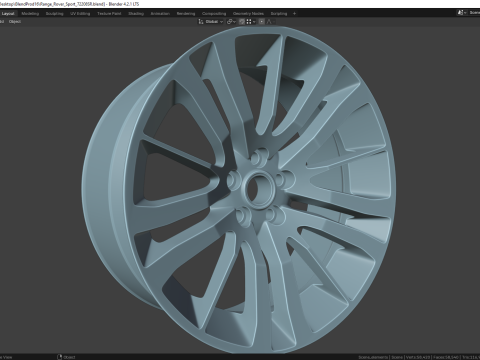Click the Scene name field
This screenshot has width=480, height=360.
click(x=474, y=13)
